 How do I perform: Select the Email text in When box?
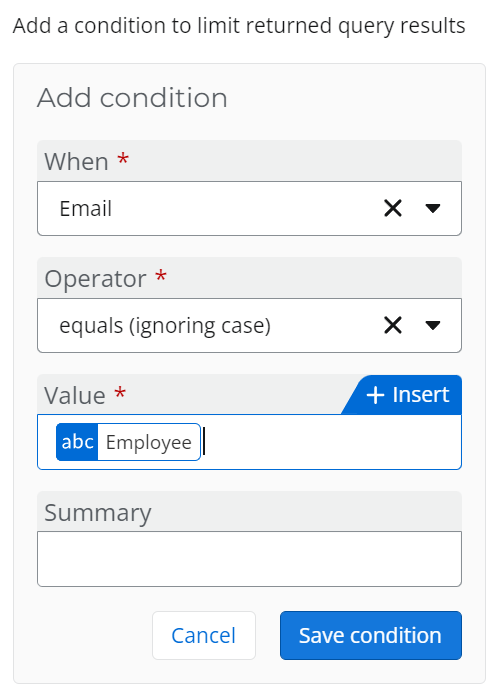pyautogui.click(x=85, y=208)
